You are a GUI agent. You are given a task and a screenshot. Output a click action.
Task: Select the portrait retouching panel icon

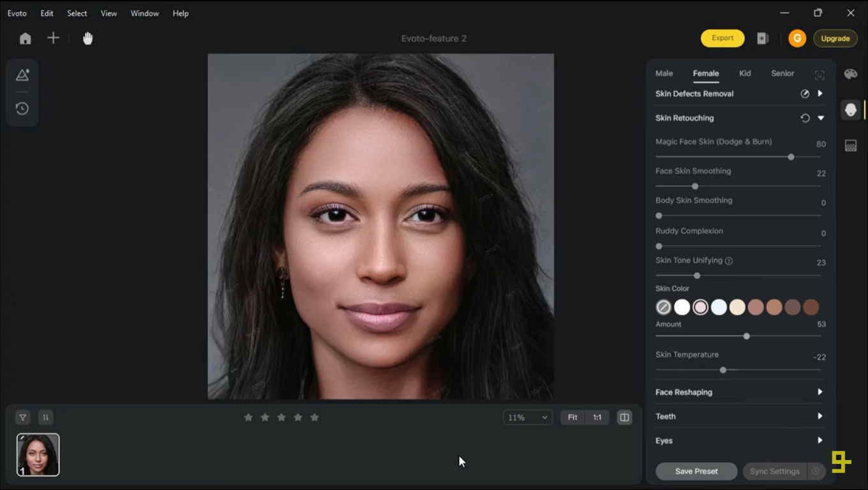[x=850, y=109]
